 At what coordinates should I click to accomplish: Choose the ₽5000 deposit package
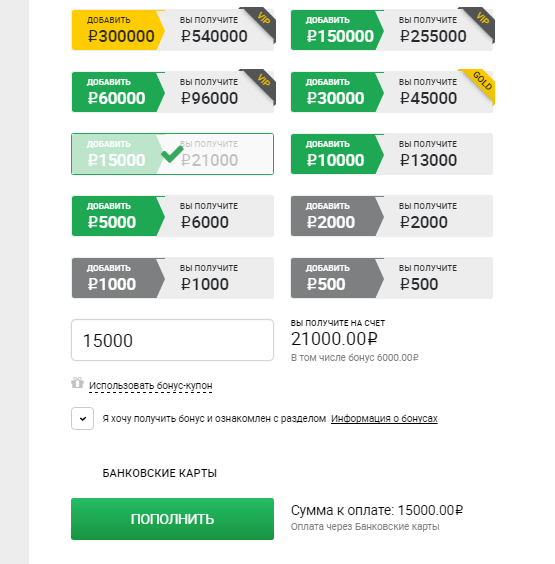173,216
